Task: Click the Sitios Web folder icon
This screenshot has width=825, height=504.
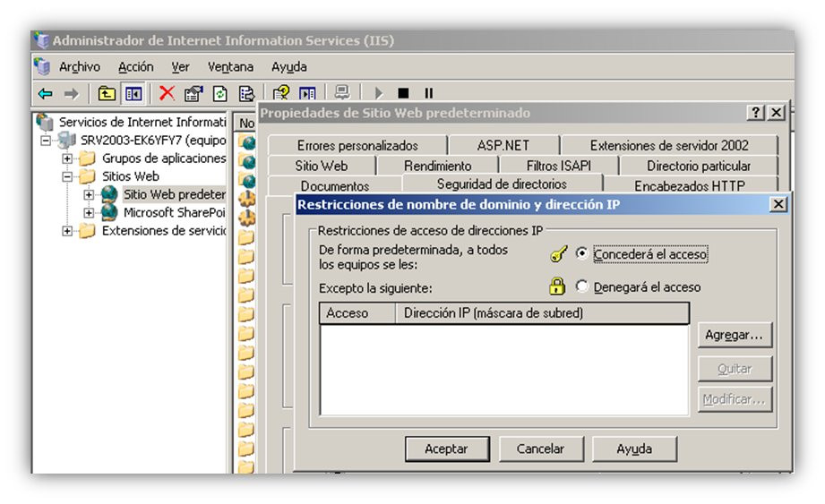Action: tap(87, 176)
